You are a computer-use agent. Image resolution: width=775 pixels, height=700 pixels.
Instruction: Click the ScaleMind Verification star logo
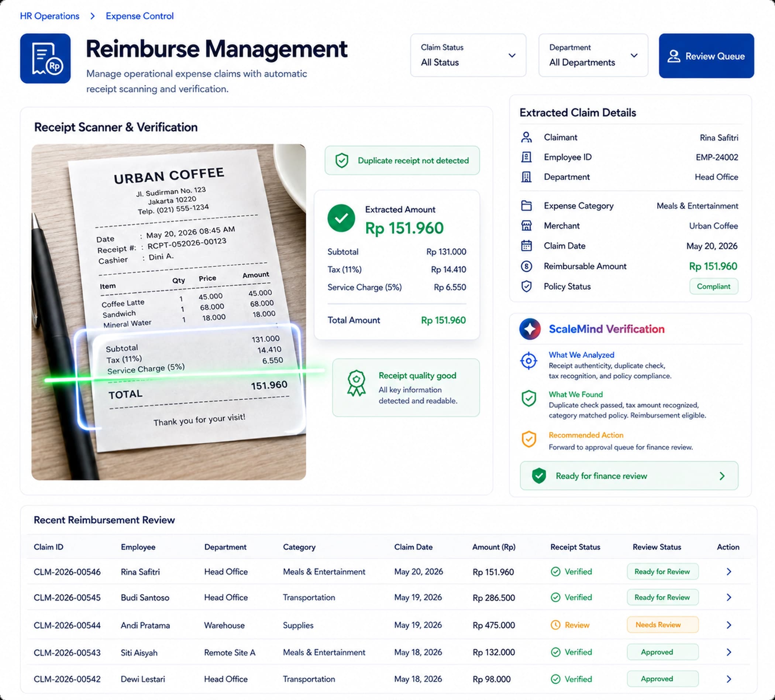(x=530, y=329)
